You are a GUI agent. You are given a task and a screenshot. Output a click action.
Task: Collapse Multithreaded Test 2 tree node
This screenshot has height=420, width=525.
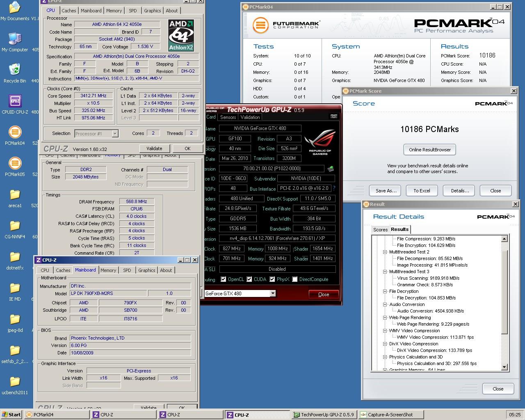tap(385, 252)
